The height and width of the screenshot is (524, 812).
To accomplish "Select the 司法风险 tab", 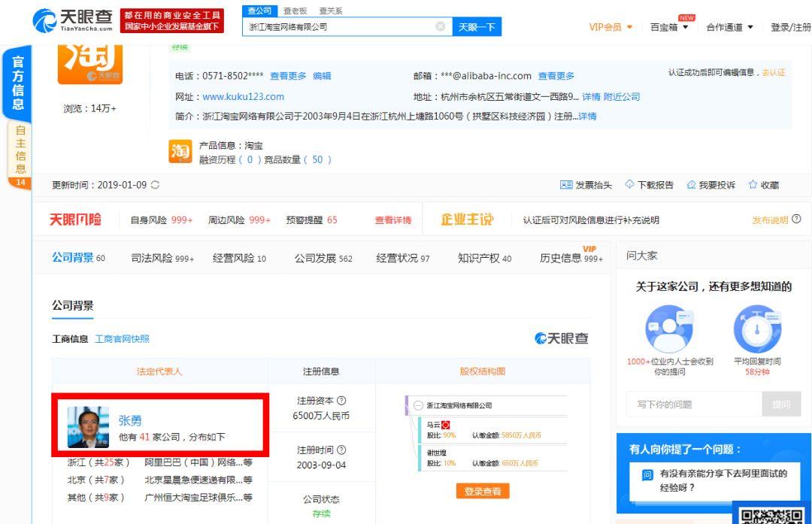I will click(162, 258).
